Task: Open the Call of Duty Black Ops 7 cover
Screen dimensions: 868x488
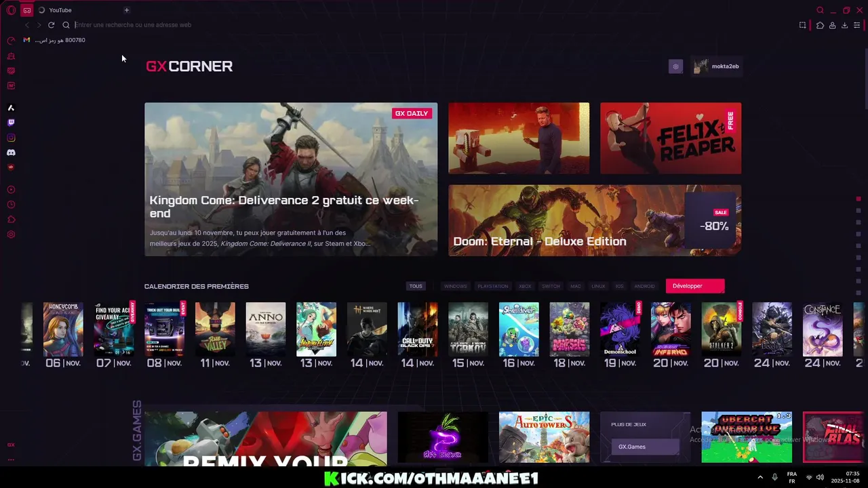Action: (x=418, y=329)
